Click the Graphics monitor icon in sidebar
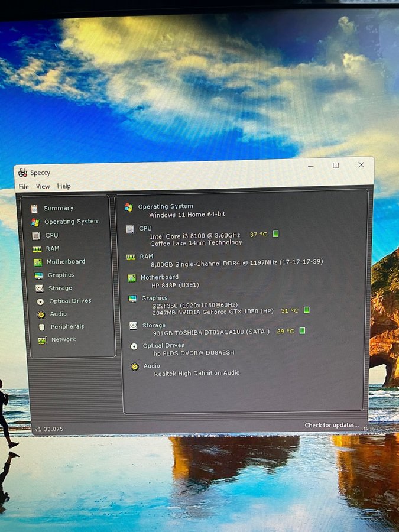This screenshot has height=532, width=399. (x=38, y=275)
